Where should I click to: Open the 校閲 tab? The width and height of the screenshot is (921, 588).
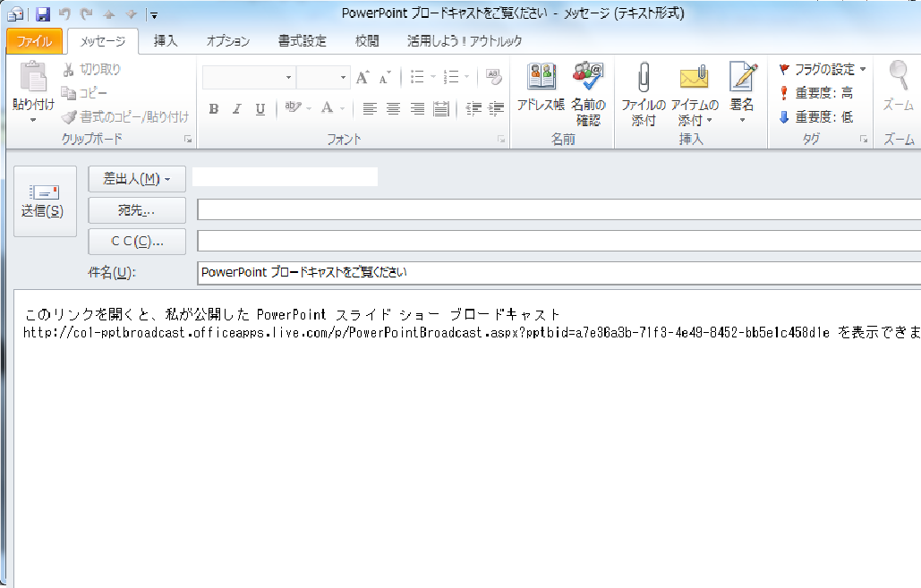tap(367, 41)
